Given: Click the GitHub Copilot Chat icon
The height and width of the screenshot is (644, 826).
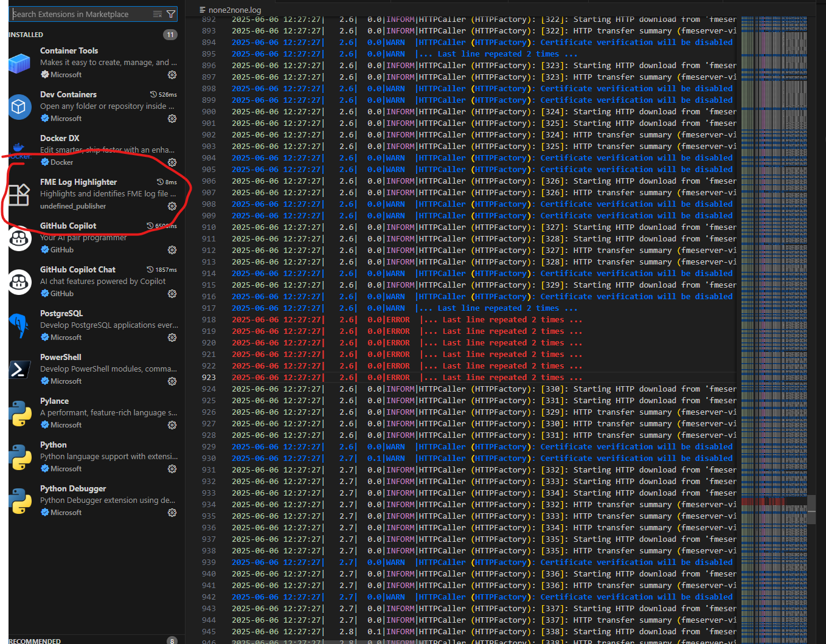Looking at the screenshot, I should coord(19,282).
